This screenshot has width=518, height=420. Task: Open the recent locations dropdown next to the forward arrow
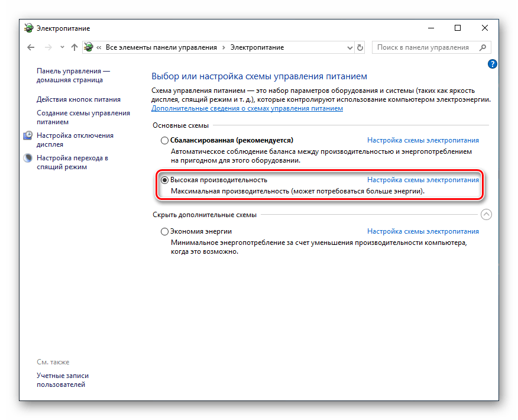[x=61, y=47]
